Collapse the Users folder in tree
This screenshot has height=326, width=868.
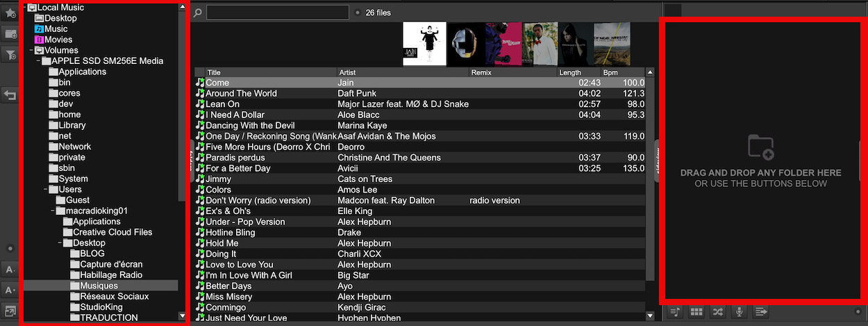click(x=46, y=189)
